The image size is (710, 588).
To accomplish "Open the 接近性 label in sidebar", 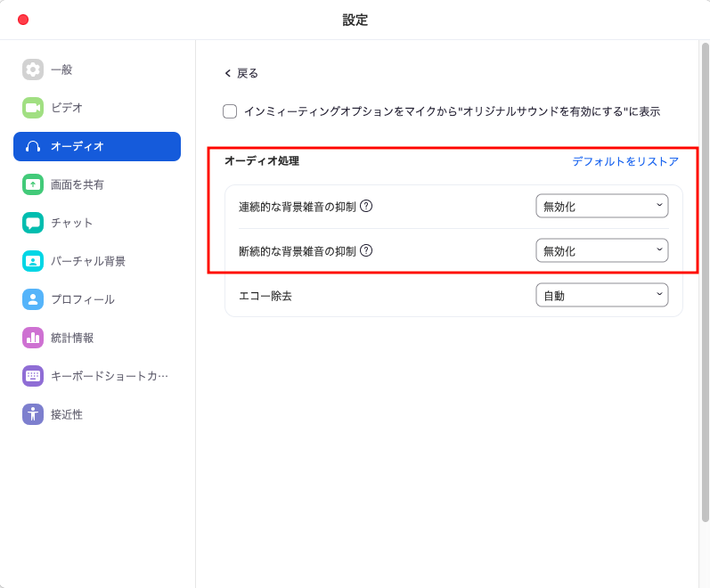I will [x=67, y=414].
